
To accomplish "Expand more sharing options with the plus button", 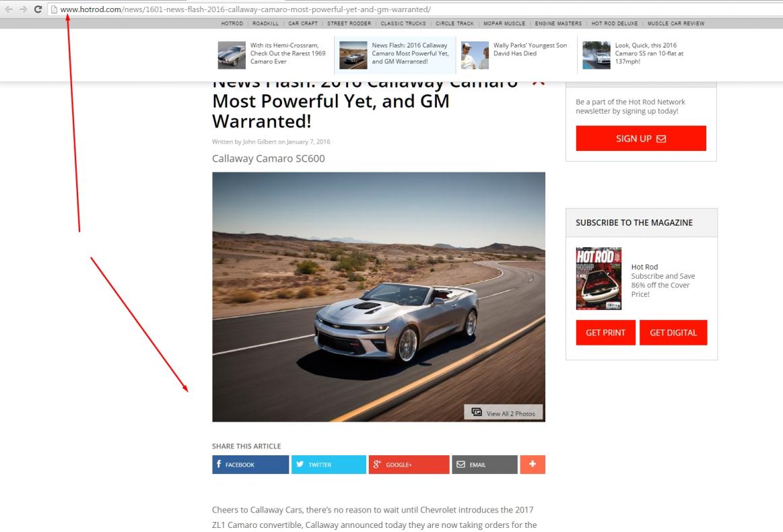I will (x=533, y=465).
